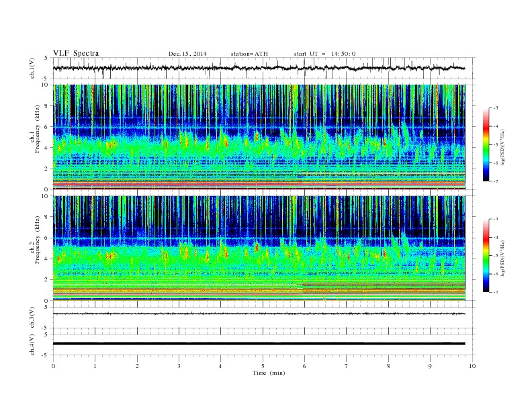Click the ch.1 spectrogram panel

tap(259, 137)
